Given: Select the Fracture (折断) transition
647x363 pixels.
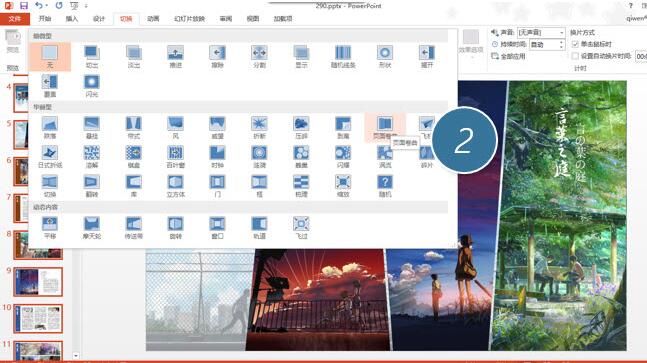Looking at the screenshot, I should [x=259, y=127].
